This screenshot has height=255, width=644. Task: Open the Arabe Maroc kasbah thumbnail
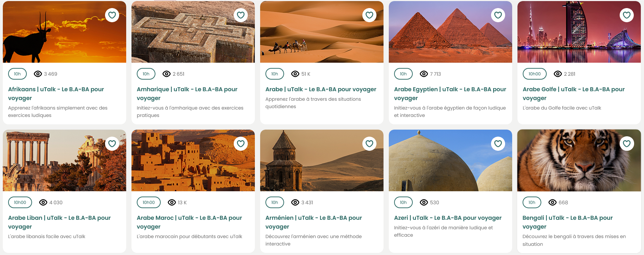(x=193, y=161)
